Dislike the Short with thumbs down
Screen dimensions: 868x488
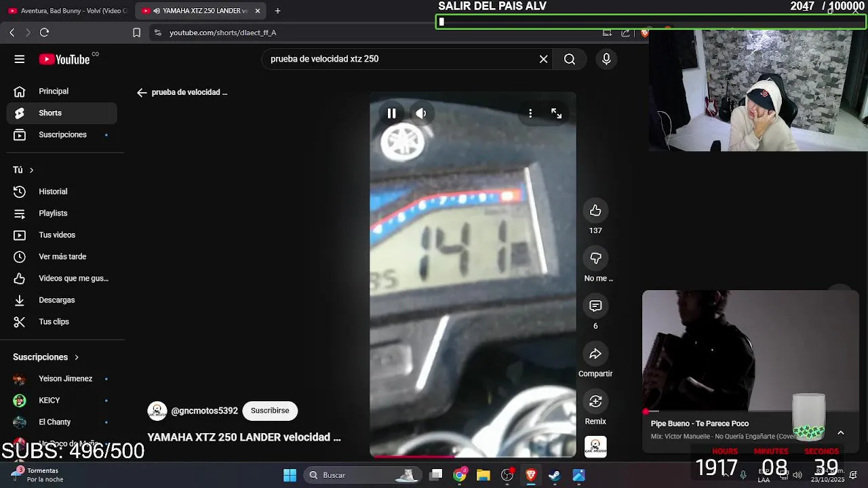pyautogui.click(x=595, y=258)
